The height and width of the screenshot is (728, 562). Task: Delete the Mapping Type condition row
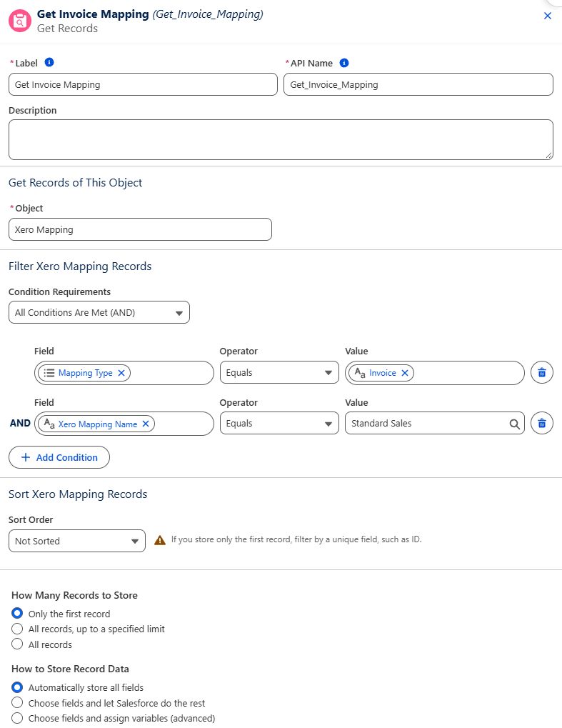[542, 372]
